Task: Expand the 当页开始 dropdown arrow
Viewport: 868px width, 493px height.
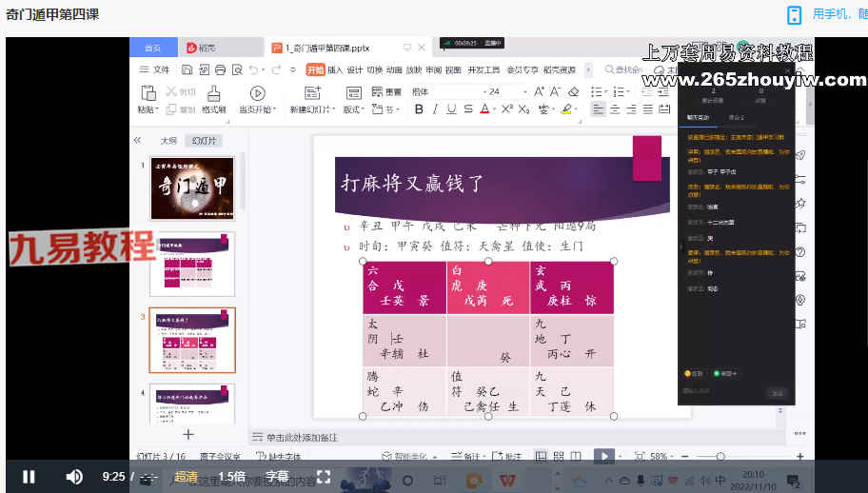Action: point(274,109)
